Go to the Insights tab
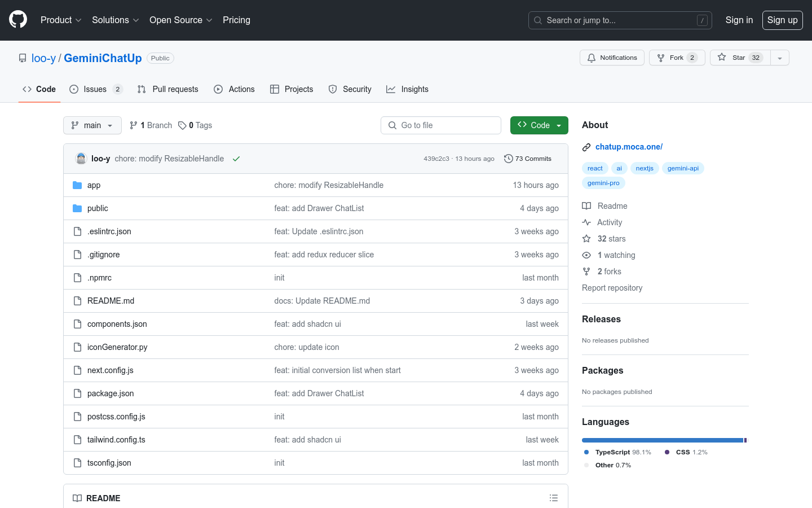812x508 pixels. tap(407, 89)
